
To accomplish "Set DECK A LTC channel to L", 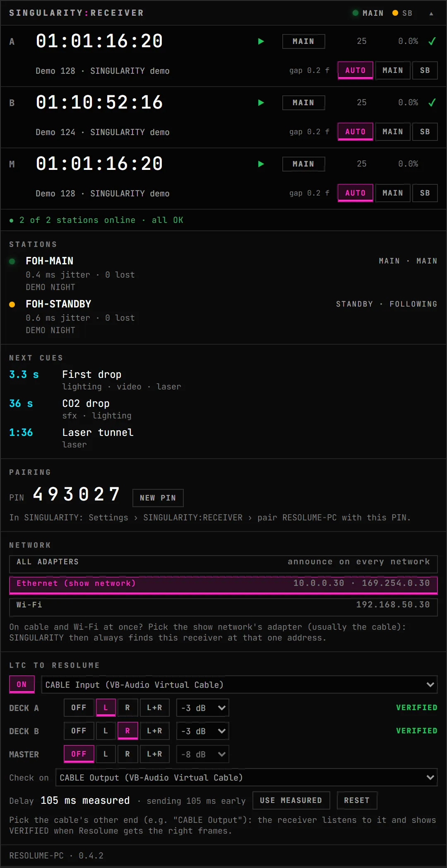I will [106, 708].
